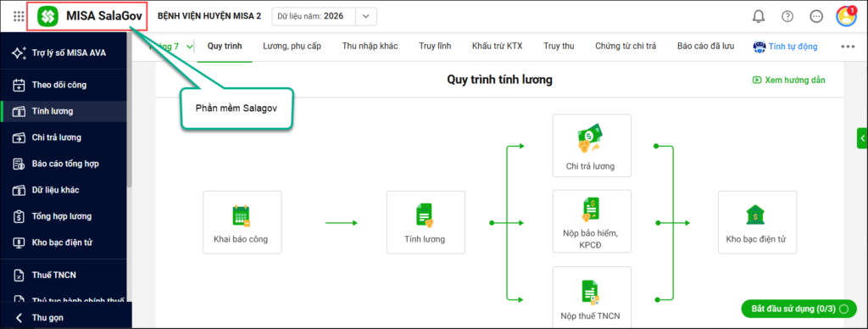Click the Bắt đầu sử dụng (0/3) button
Image resolution: width=868 pixels, height=329 pixels.
pos(798,309)
